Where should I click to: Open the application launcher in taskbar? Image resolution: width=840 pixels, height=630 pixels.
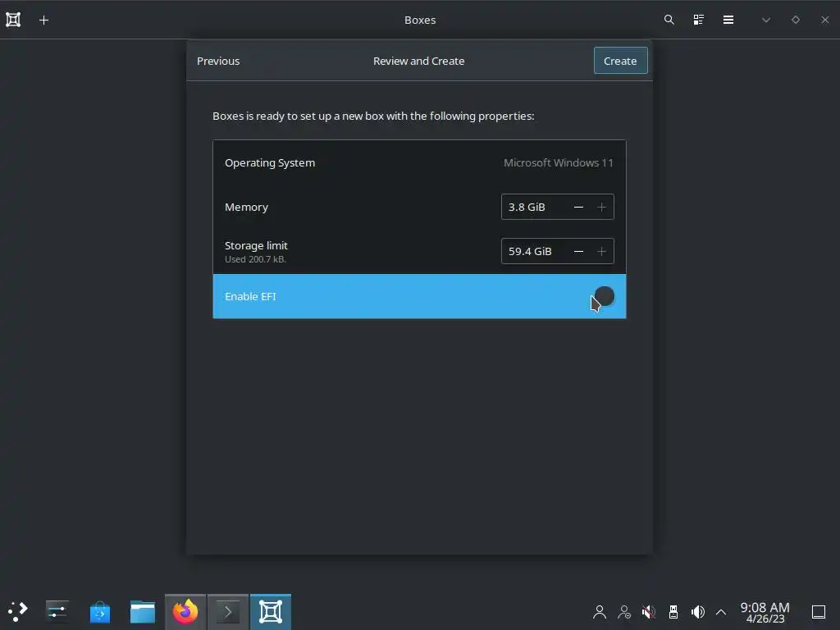point(18,611)
